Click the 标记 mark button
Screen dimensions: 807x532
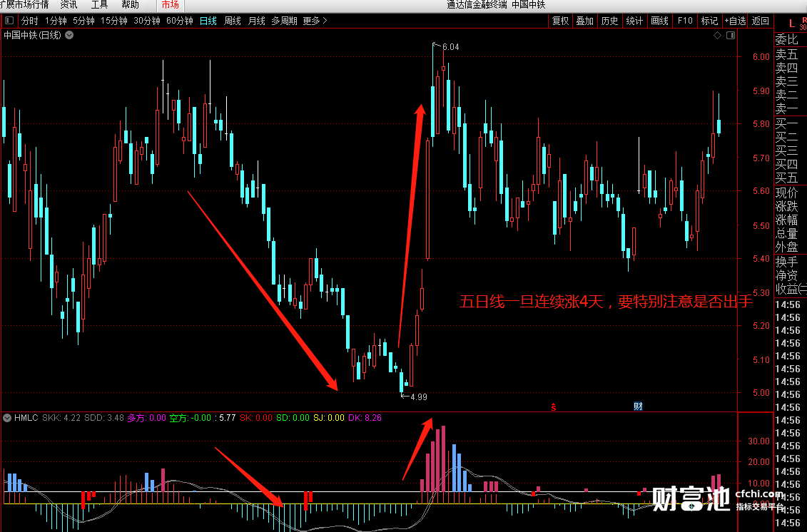(709, 21)
